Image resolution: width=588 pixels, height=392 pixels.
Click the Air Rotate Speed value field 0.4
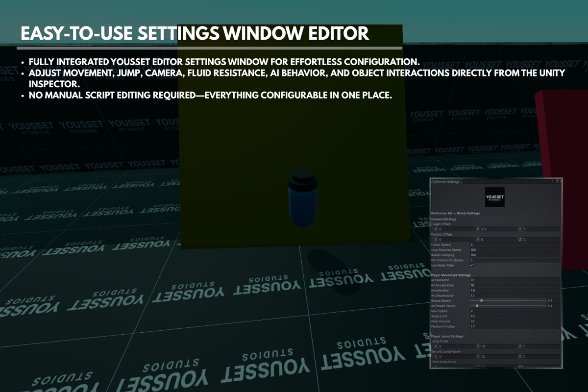coord(553,306)
